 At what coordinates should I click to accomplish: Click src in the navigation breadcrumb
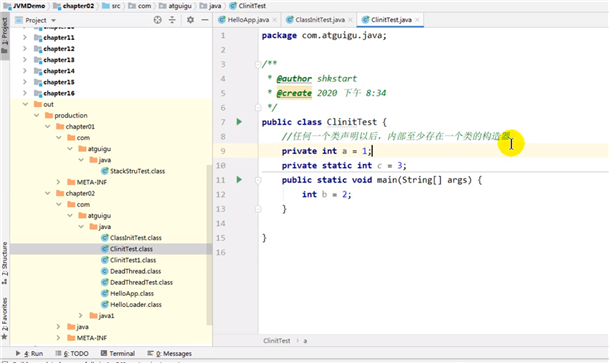[116, 6]
